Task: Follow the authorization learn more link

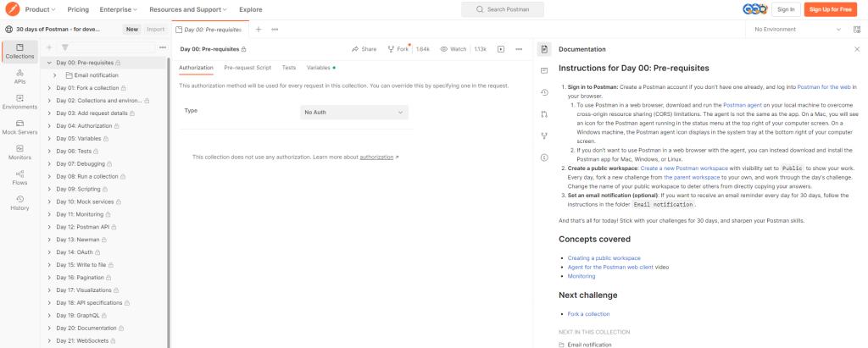Action: [x=377, y=157]
